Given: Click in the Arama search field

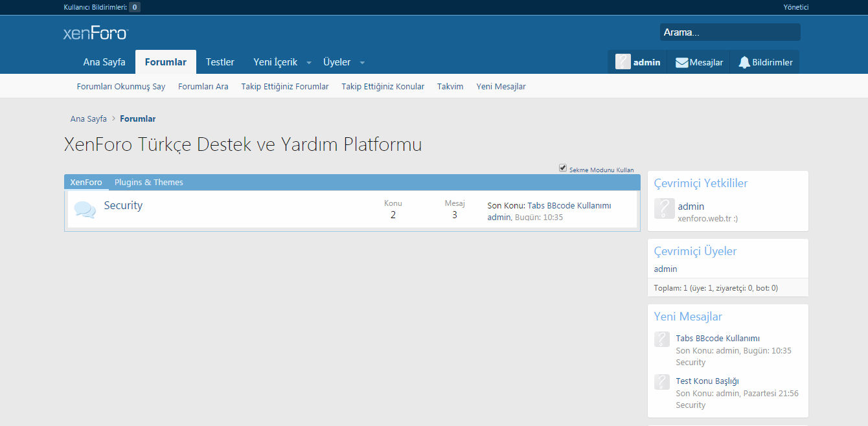Looking at the screenshot, I should click(x=730, y=32).
